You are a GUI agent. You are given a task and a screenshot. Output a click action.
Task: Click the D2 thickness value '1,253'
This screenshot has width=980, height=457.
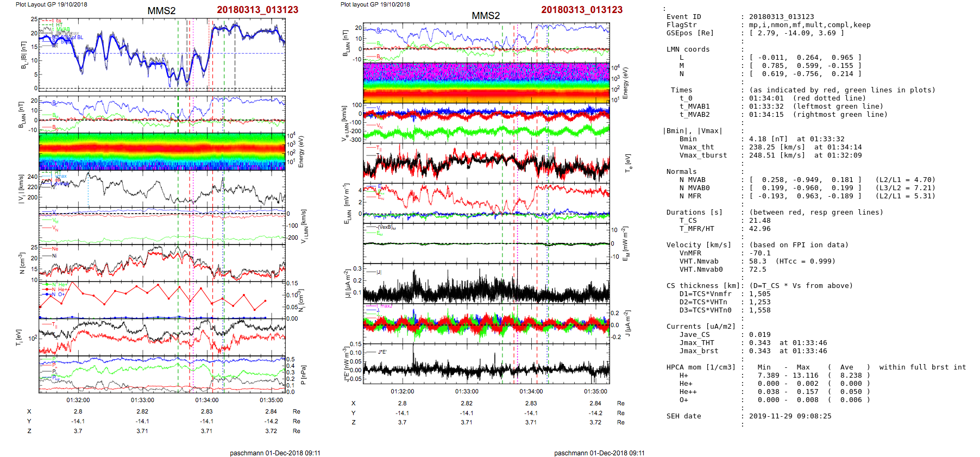pyautogui.click(x=760, y=302)
